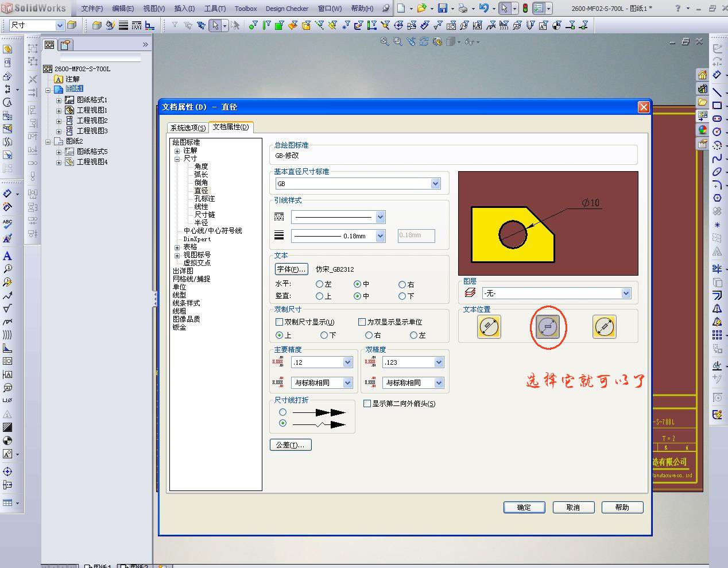Collapse the 尺寸 node in options tree
This screenshot has height=568, width=728.
point(177,159)
